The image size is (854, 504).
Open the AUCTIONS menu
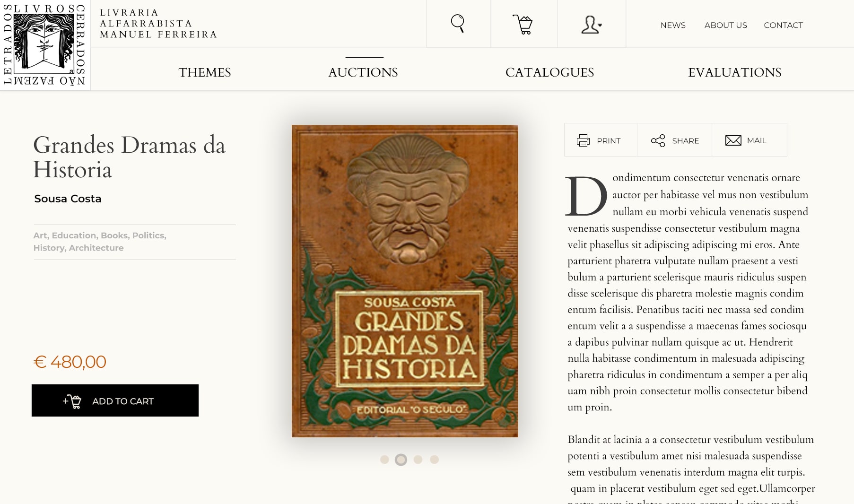coord(363,72)
